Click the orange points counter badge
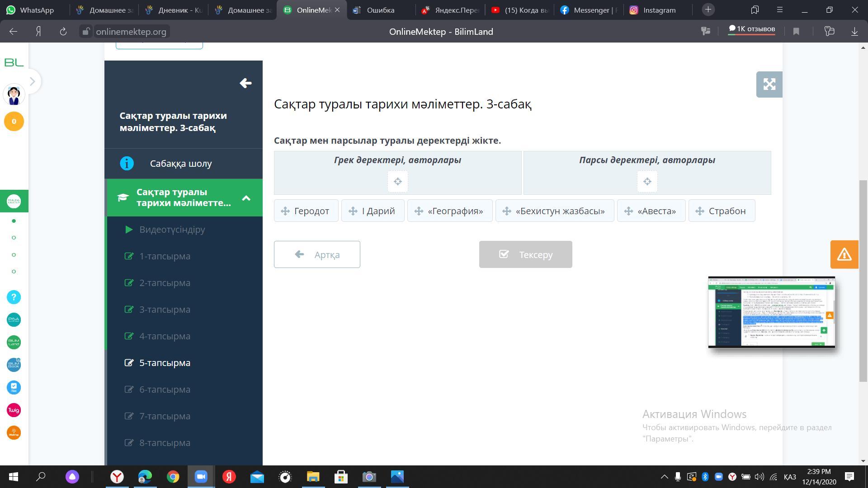The height and width of the screenshot is (488, 868). pos(14,121)
